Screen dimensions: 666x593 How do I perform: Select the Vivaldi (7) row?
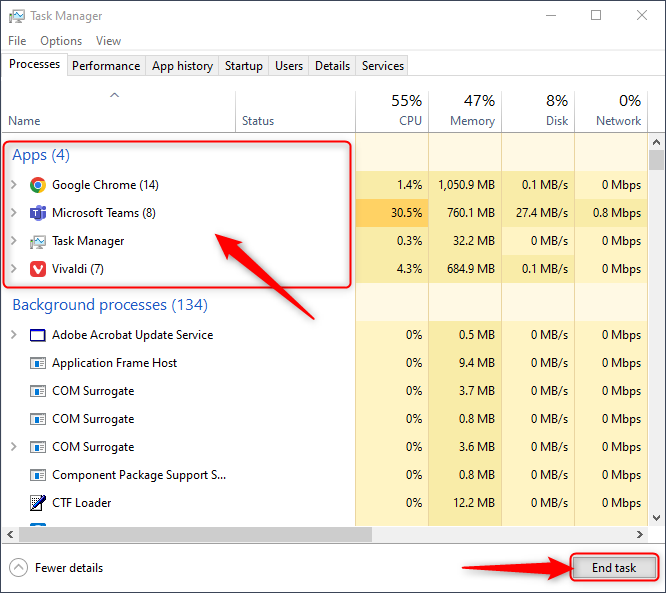325,269
